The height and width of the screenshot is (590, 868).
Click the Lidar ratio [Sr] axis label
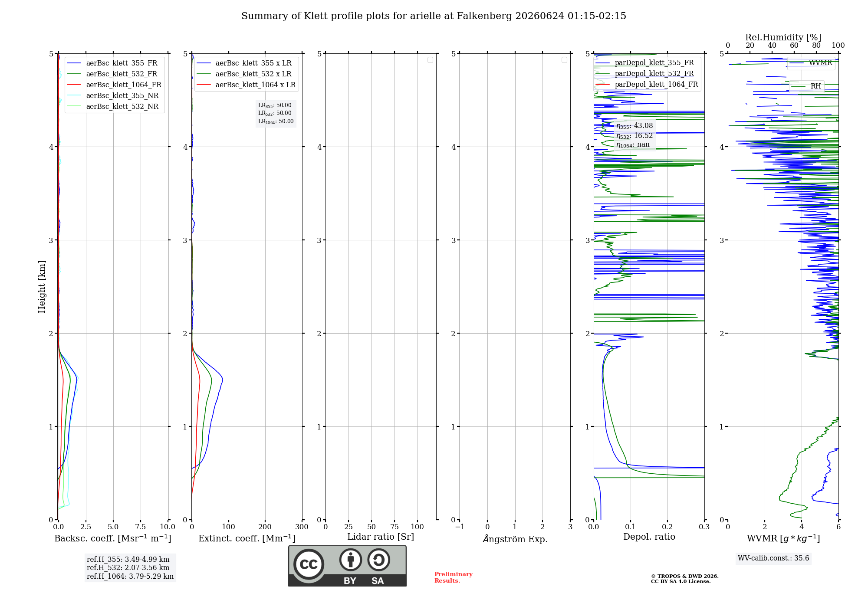click(381, 537)
